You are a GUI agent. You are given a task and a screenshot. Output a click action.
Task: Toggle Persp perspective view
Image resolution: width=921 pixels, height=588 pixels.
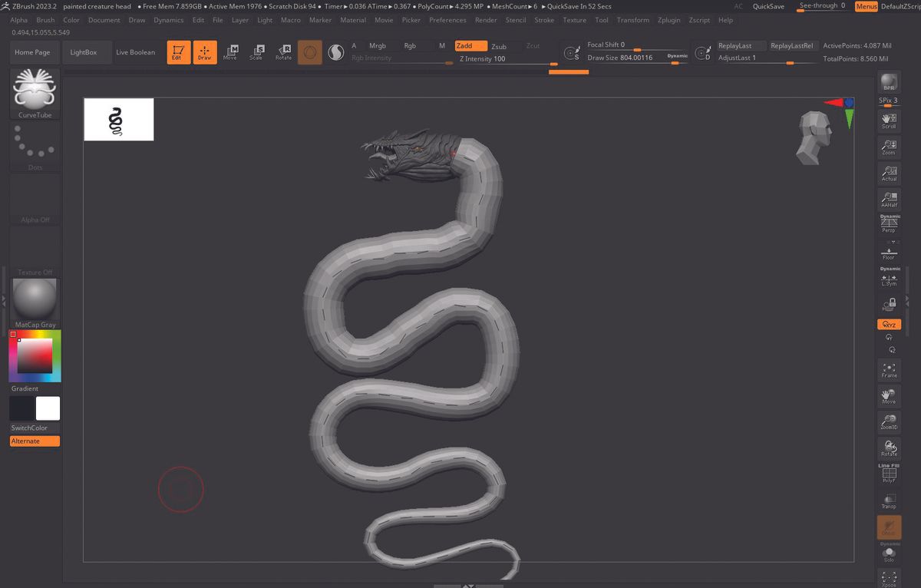888,221
